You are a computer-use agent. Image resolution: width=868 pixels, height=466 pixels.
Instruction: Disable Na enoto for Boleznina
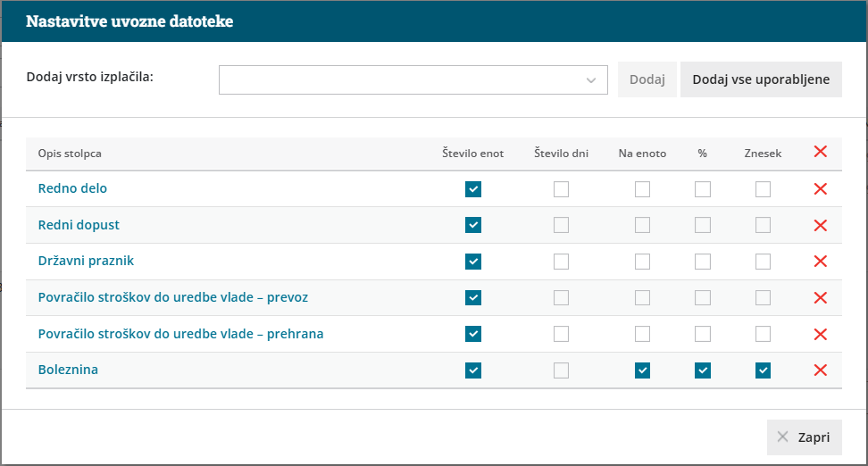pyautogui.click(x=643, y=370)
